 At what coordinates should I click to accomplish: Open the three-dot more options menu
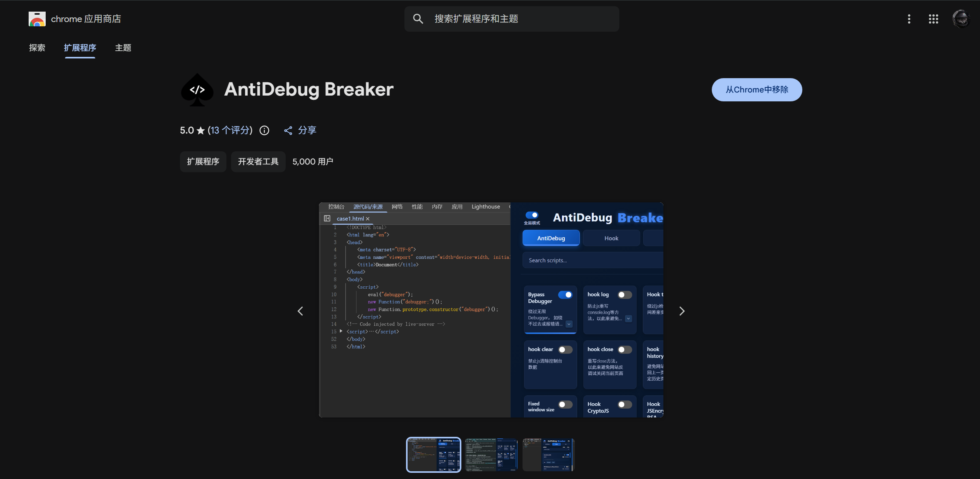(x=909, y=19)
